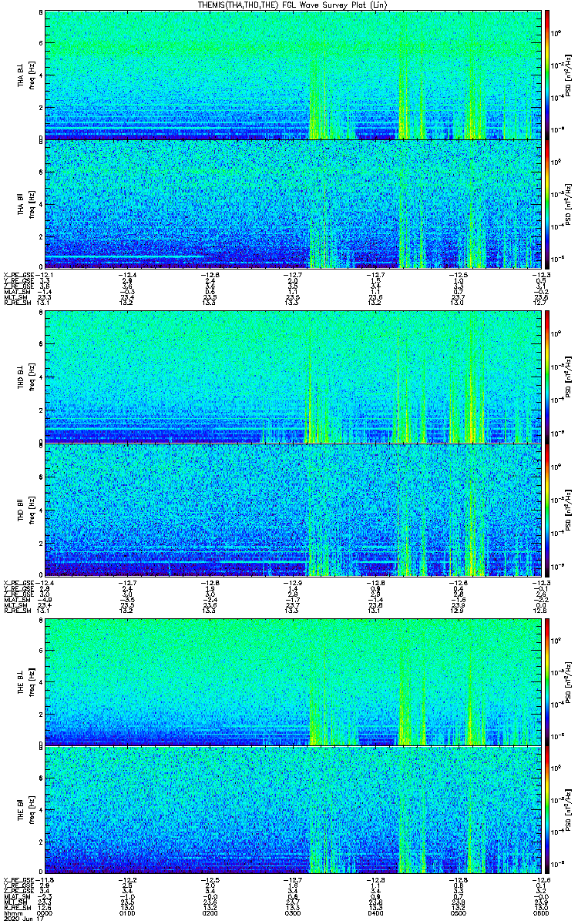Viewport: 578px width, 924px height.
Task: Select the THD B-perpendicular spectrogram panel
Action: tap(293, 377)
